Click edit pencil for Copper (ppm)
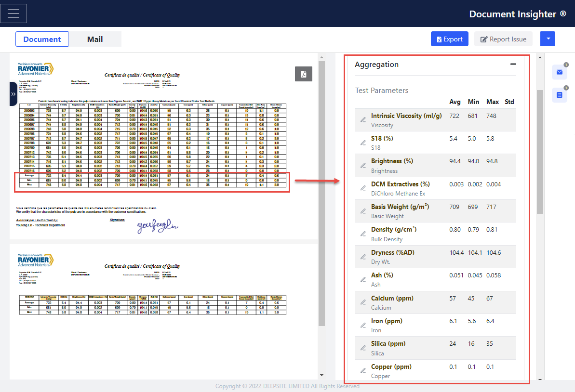 click(x=363, y=371)
